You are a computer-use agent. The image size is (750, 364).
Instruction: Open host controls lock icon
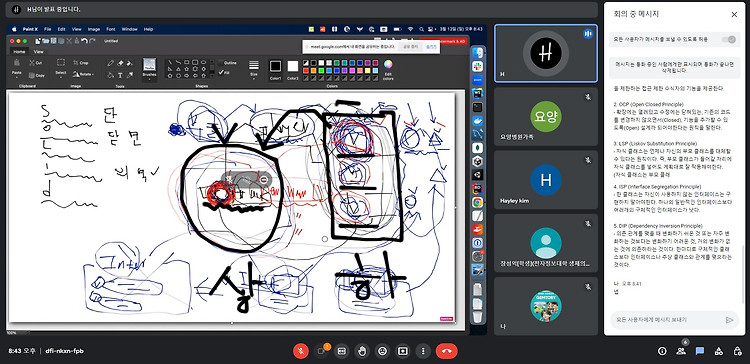(737, 351)
